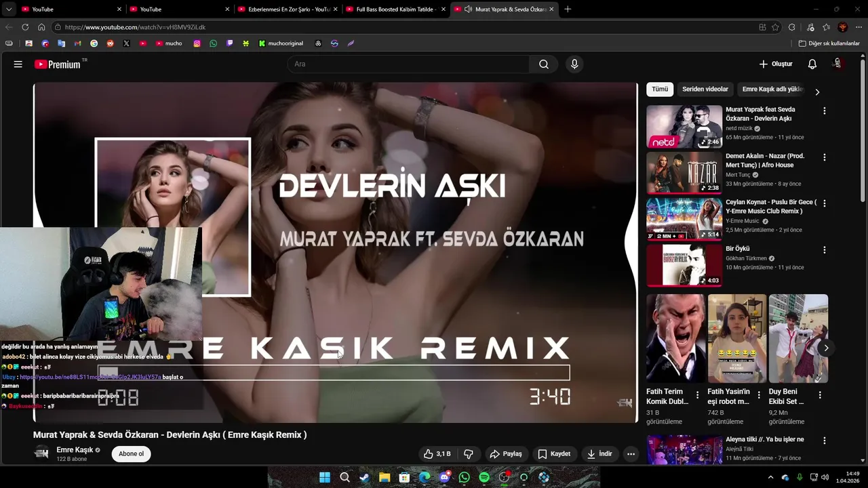Open browser settings three-dots menu
Viewport: 868px width, 488px height.
(x=858, y=27)
